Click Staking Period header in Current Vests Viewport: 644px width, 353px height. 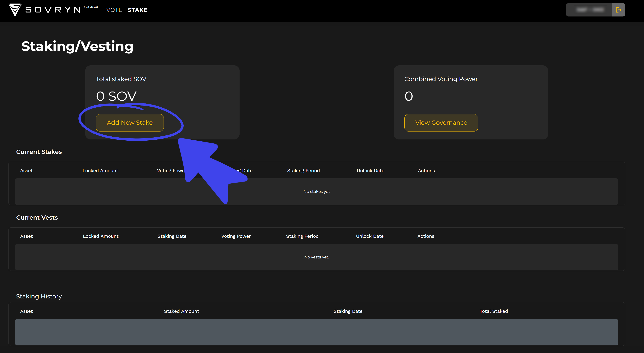[302, 236]
